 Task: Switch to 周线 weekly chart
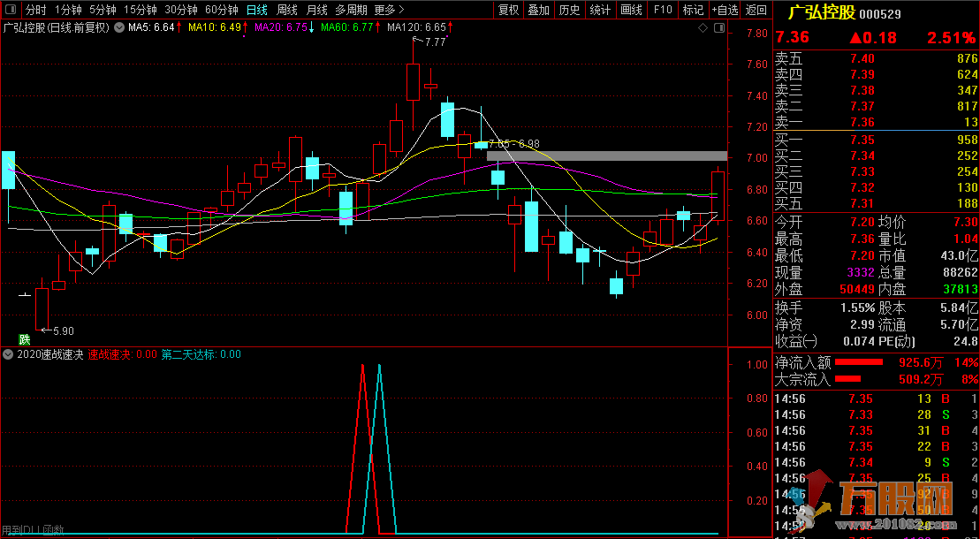click(287, 10)
